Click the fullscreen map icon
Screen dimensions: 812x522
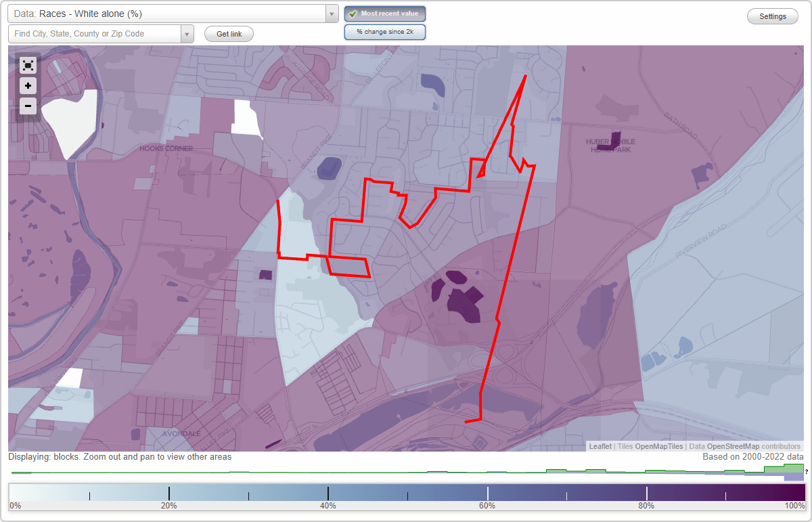pos(28,65)
